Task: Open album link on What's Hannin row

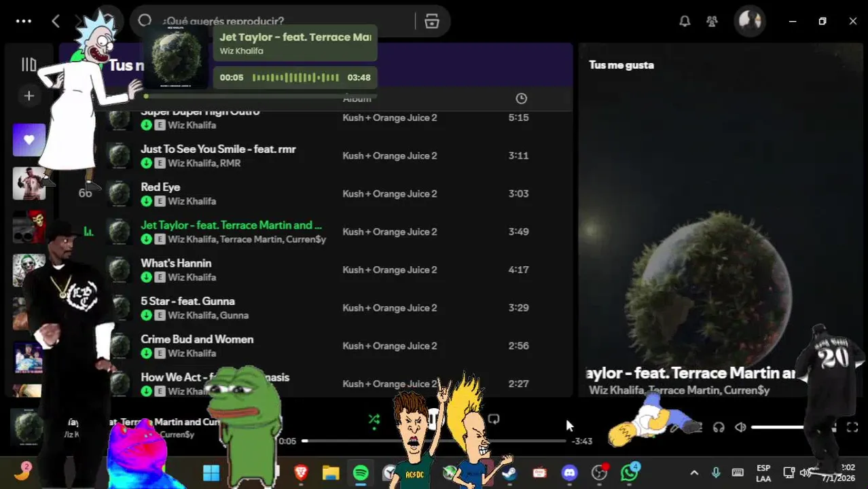Action: (390, 270)
